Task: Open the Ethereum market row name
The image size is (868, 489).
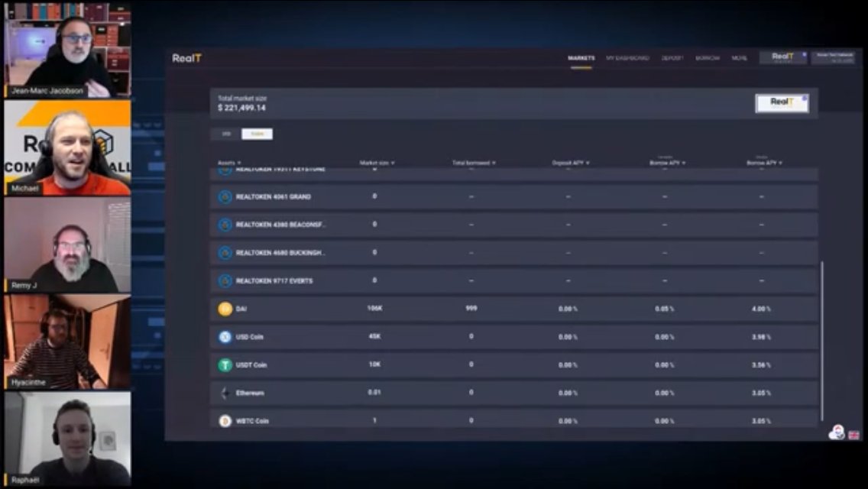Action: coord(250,393)
